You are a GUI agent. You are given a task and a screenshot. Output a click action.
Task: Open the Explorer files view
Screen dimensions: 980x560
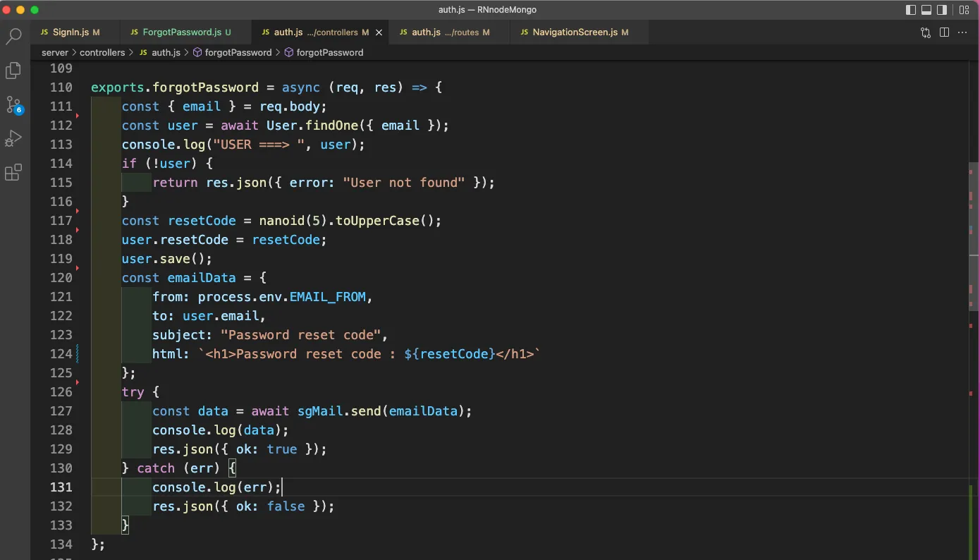(x=13, y=71)
